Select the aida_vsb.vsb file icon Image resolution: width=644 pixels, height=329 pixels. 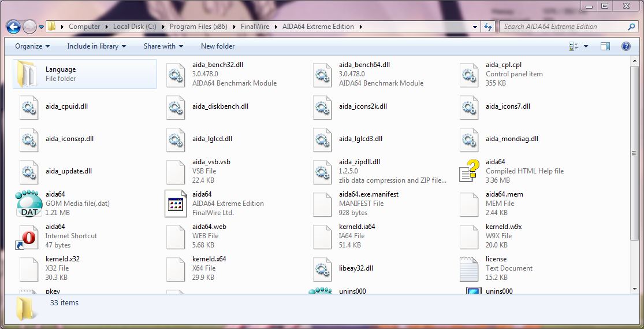pos(176,172)
